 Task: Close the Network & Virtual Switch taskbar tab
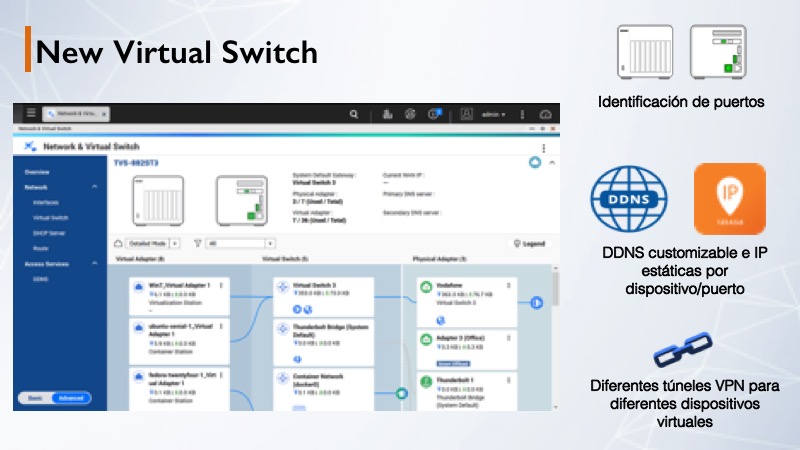pyautogui.click(x=104, y=114)
